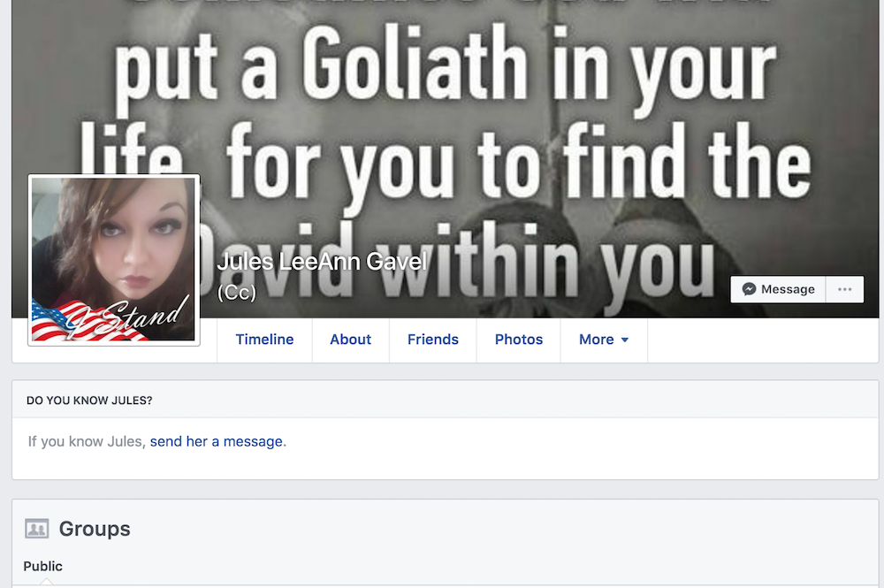Click the 'If you know Jules' text
884x588 pixels.
pos(87,441)
